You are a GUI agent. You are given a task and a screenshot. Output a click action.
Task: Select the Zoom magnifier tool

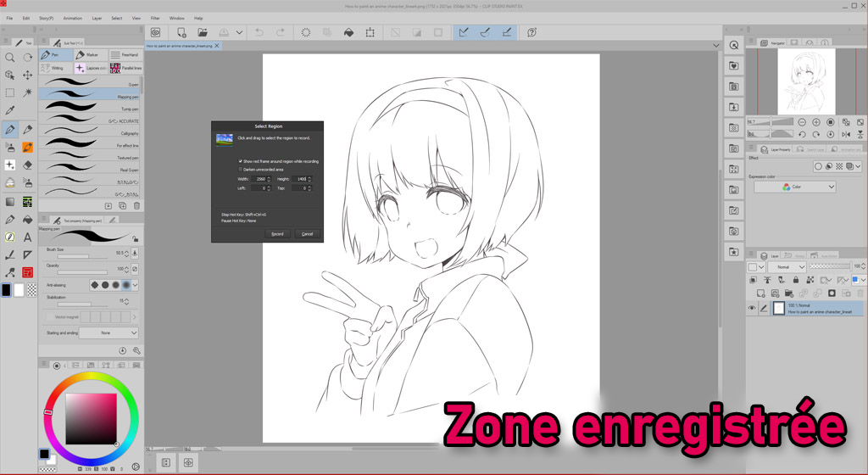[x=10, y=57]
